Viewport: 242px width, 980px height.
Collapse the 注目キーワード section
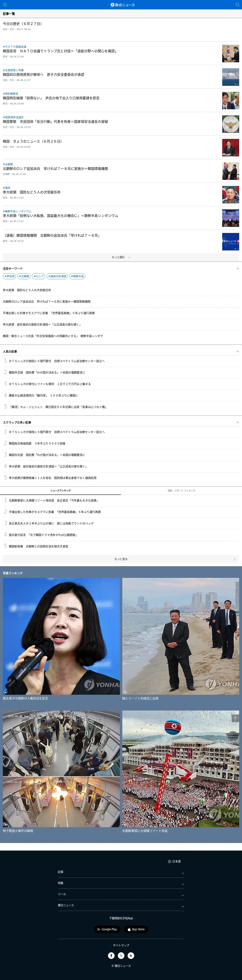(237, 269)
